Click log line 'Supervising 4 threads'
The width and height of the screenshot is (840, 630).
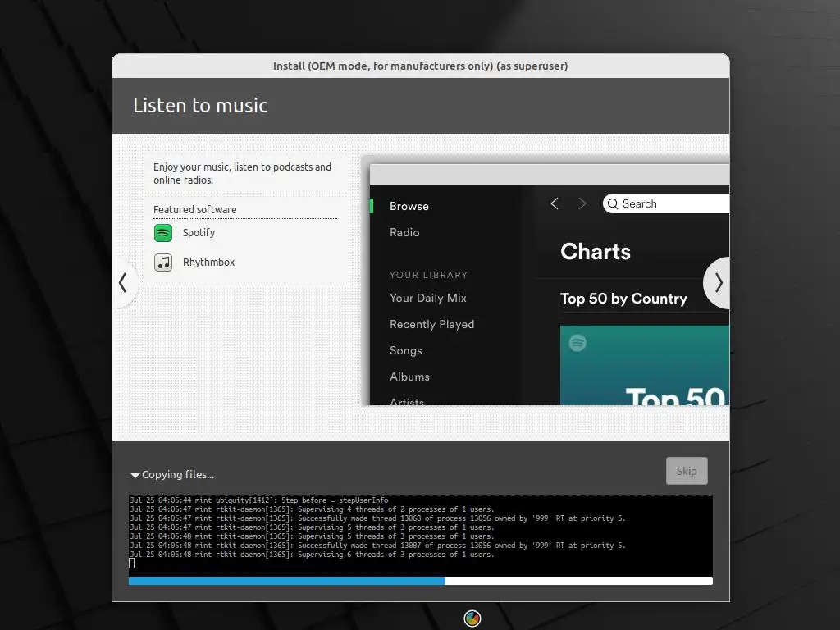[312, 509]
